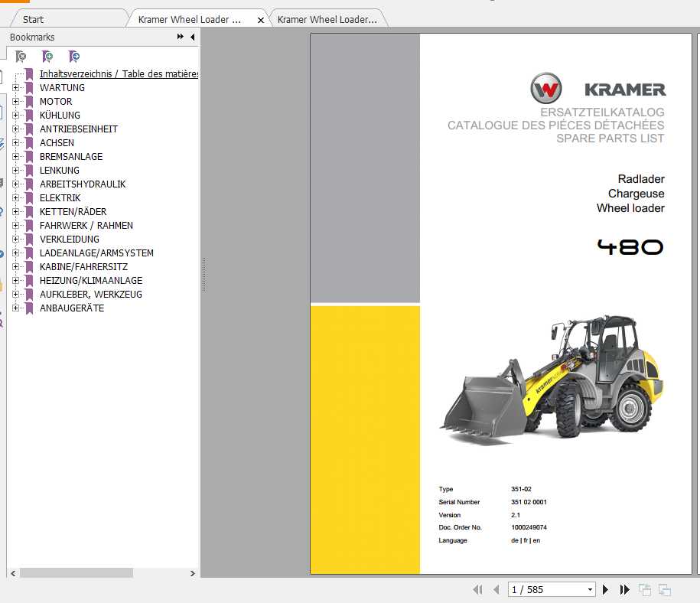Expand the AUFKLEBER, WERKZEUG bookmark
The height and width of the screenshot is (603, 700).
[x=15, y=295]
